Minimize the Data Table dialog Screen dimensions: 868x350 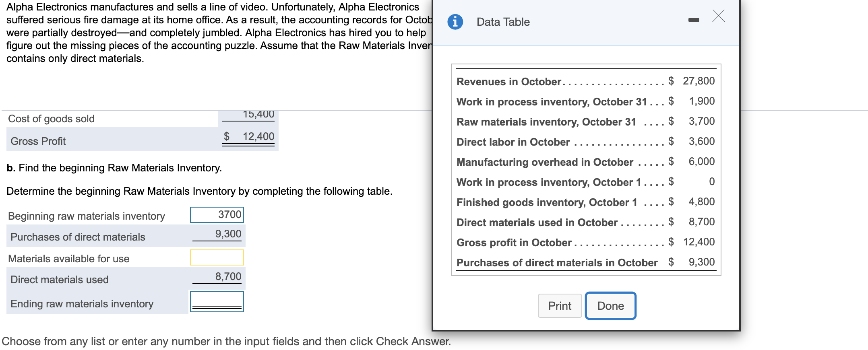click(694, 20)
